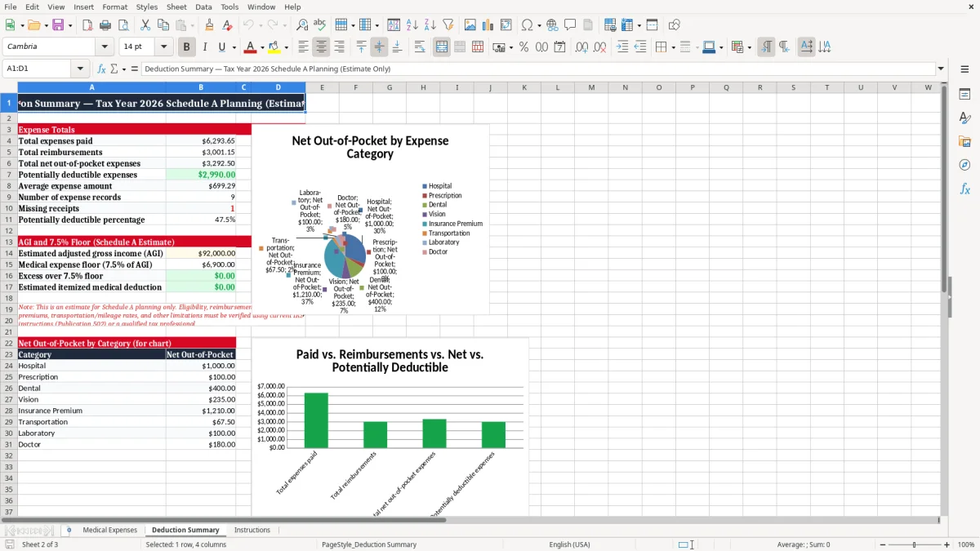The height and width of the screenshot is (551, 980).
Task: Open the Sheet menu
Action: (x=176, y=7)
